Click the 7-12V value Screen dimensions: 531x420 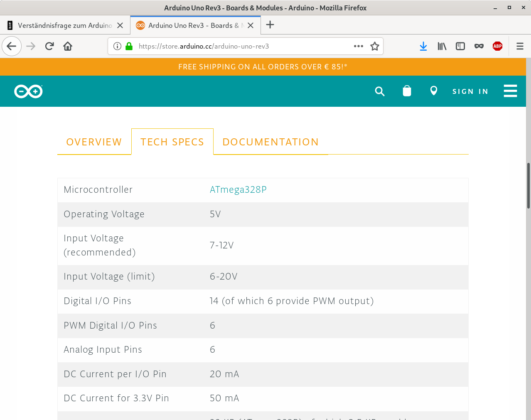click(x=222, y=246)
